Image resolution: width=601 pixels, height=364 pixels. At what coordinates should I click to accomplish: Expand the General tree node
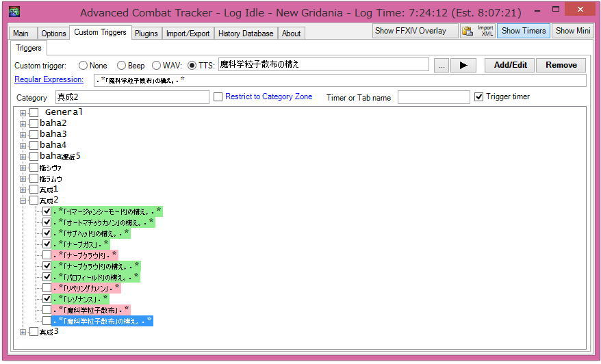23,113
